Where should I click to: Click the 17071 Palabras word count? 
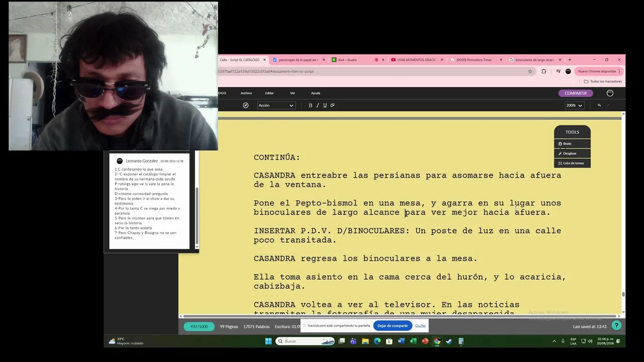pyautogui.click(x=257, y=326)
